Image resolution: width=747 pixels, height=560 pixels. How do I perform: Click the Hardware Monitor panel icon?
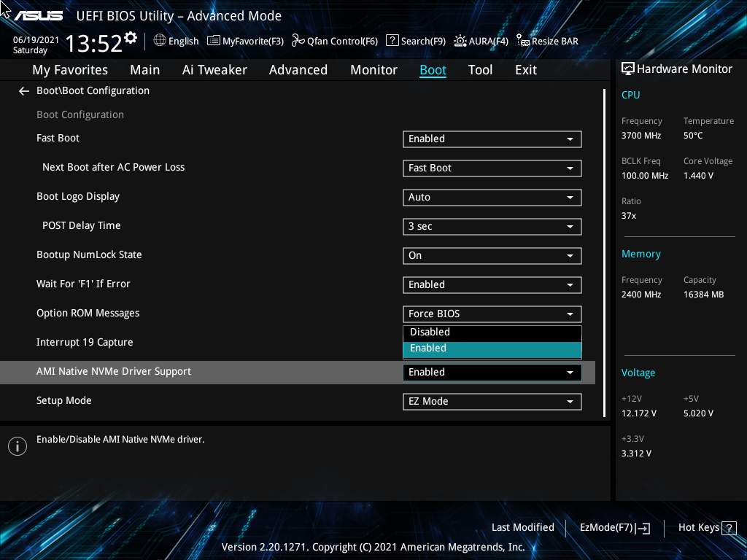[x=629, y=69]
